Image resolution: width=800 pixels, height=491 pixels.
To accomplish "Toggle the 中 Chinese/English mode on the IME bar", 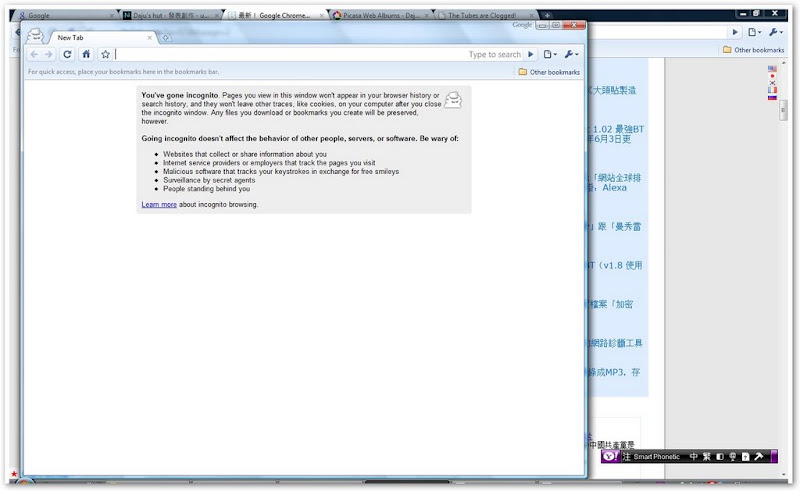I will 693,457.
